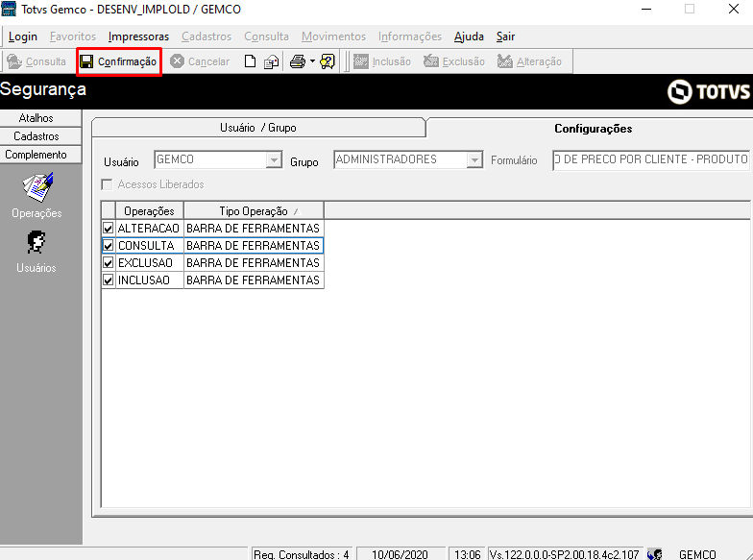Image resolution: width=753 pixels, height=560 pixels.
Task: Open Operações from the sidebar icon
Action: (x=36, y=188)
